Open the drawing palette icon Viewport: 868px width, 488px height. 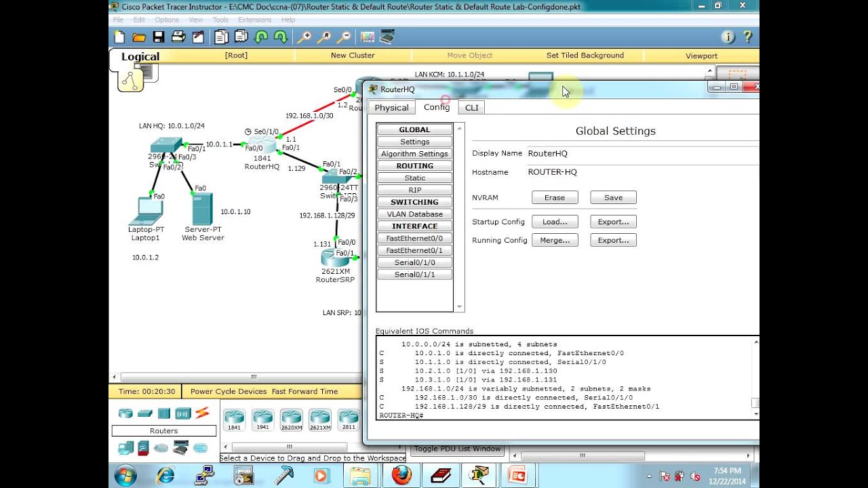[x=368, y=37]
